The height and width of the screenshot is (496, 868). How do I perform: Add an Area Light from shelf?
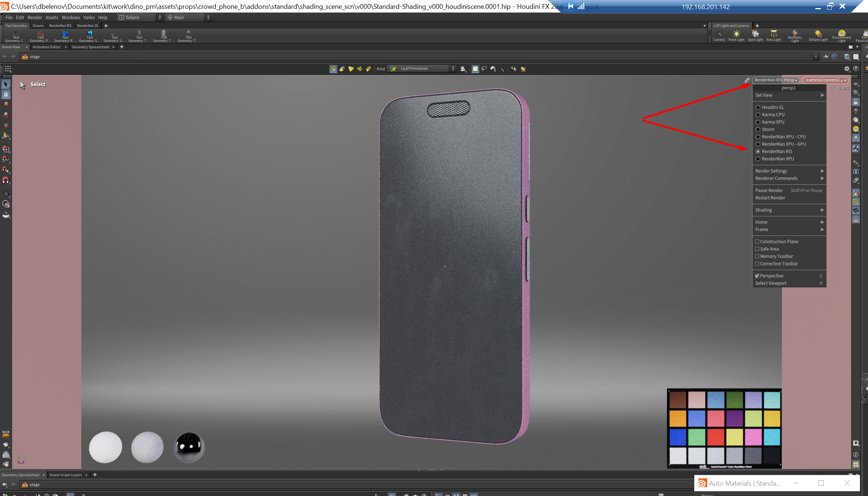(773, 36)
